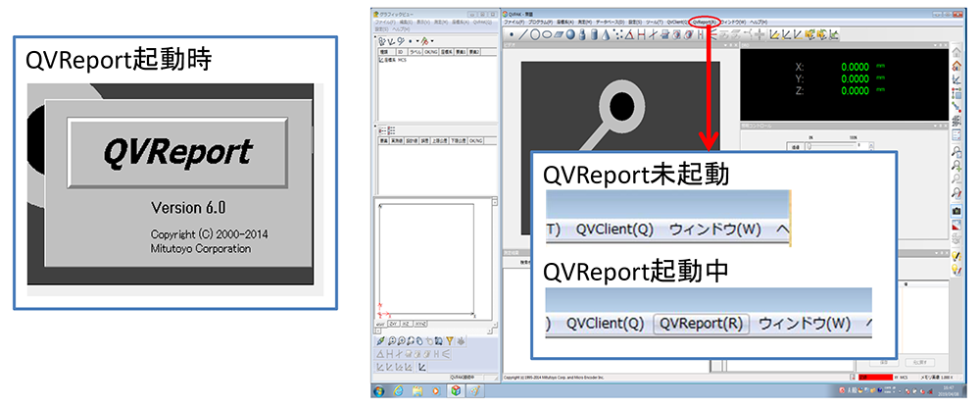Click ID column header in element list

(x=401, y=52)
